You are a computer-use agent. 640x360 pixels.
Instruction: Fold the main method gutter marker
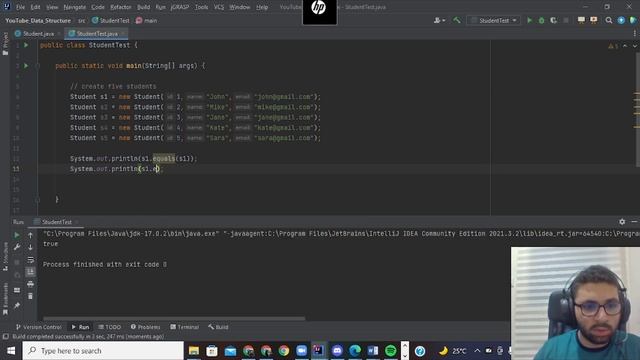[37, 65]
